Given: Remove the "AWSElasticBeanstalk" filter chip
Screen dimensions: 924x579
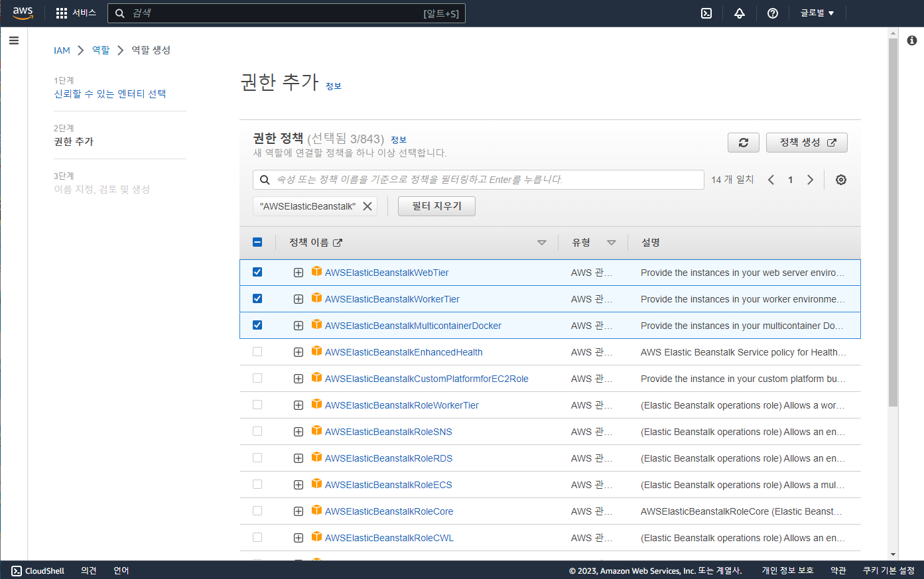Looking at the screenshot, I should 367,206.
